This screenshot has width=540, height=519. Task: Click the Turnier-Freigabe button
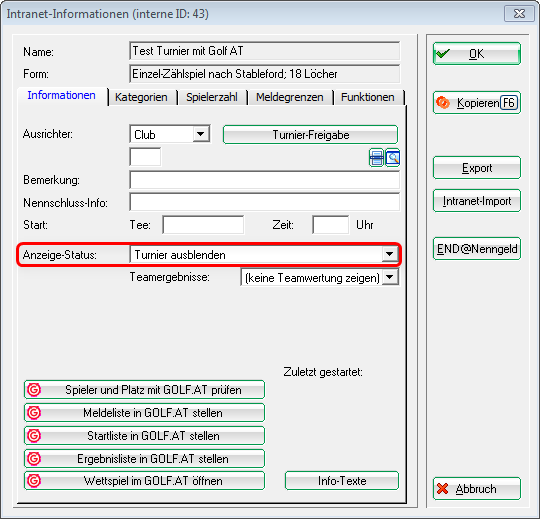(x=310, y=135)
